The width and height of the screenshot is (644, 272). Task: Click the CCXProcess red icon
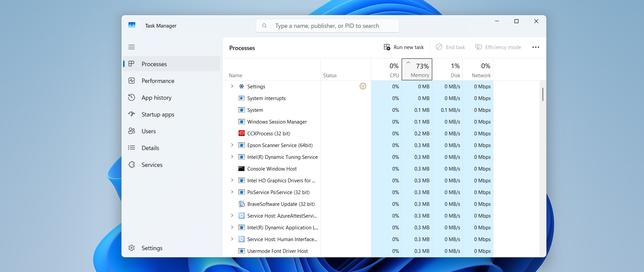coord(241,133)
